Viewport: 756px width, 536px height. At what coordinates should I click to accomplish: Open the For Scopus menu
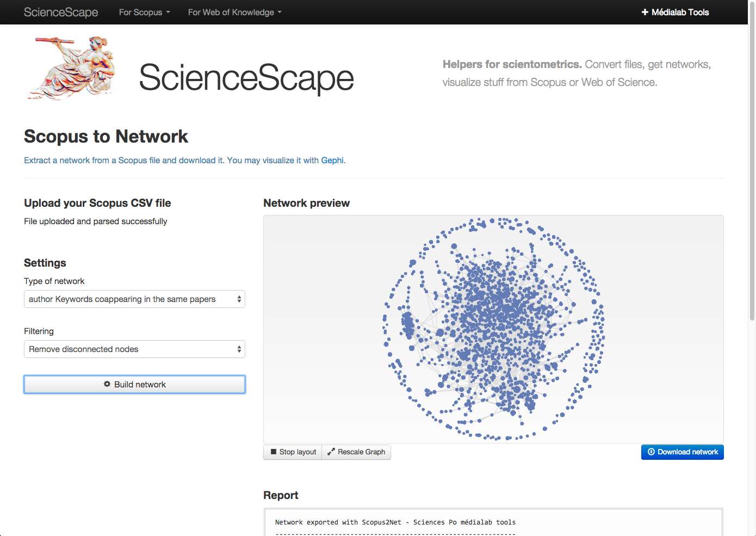click(x=144, y=12)
